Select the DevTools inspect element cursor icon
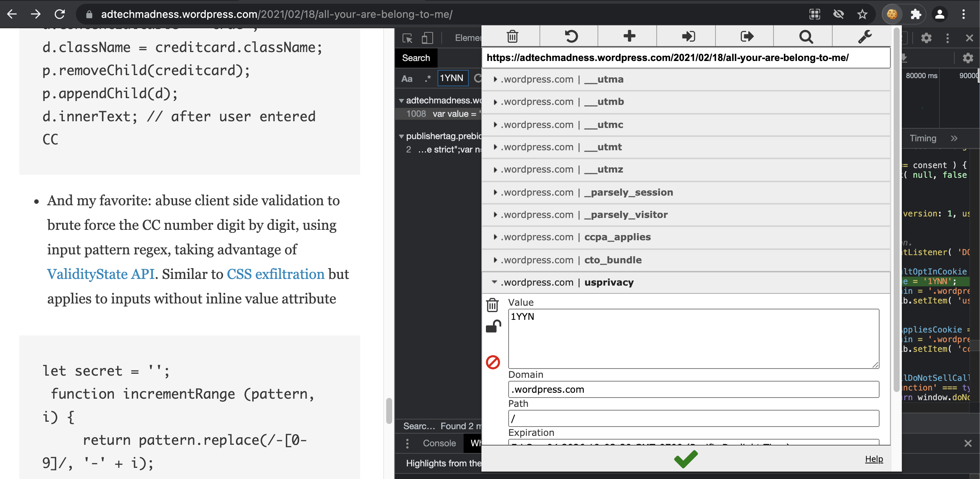 407,38
